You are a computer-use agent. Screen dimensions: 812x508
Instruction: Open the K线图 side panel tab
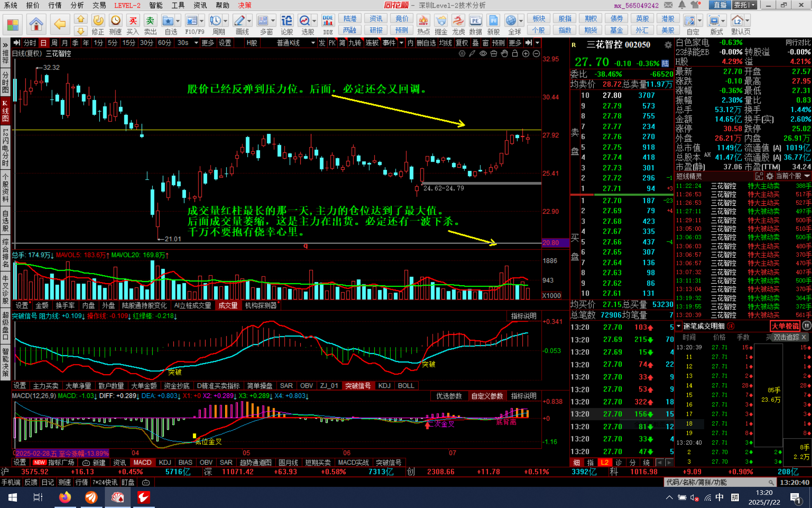tap(5, 110)
